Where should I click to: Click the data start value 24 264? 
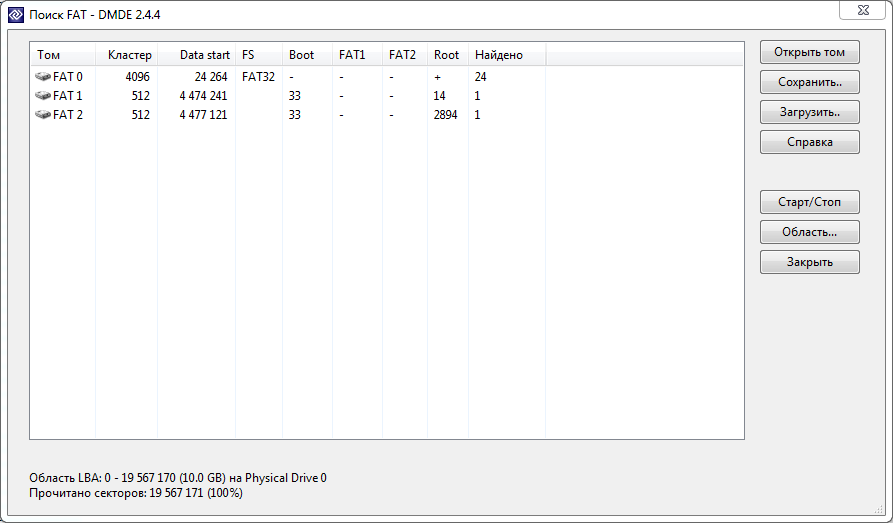pos(211,76)
